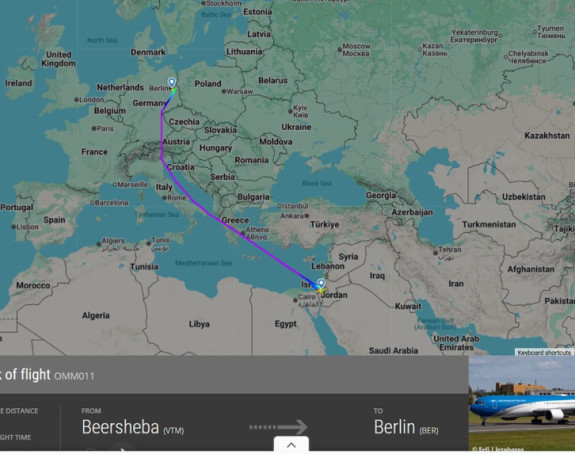
Task: Click the Berlin destination map pin
Action: point(172,82)
